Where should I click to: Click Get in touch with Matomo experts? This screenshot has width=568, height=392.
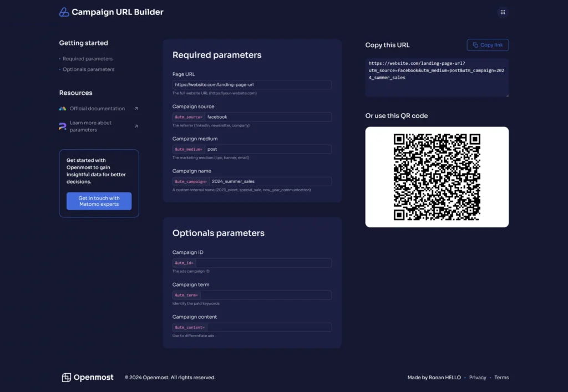click(99, 201)
